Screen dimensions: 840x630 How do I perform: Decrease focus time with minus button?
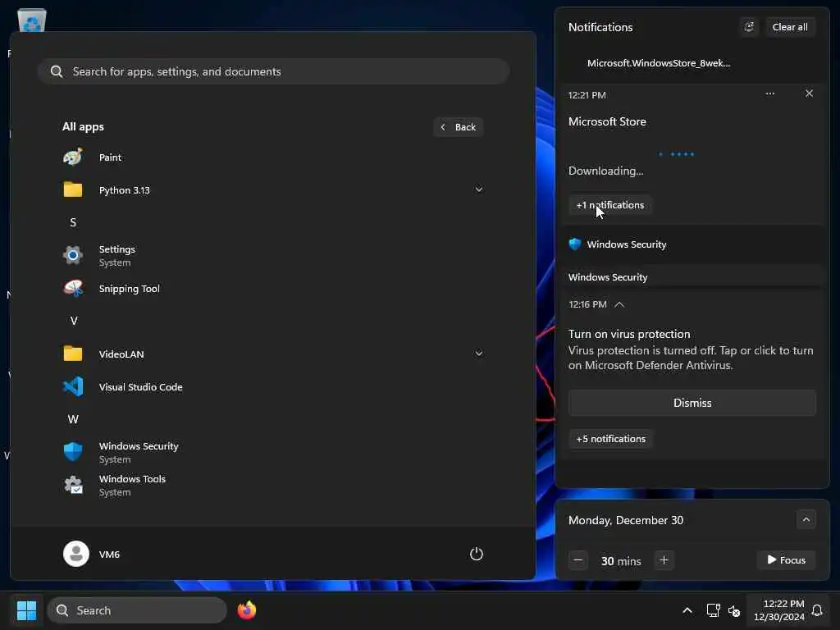point(577,560)
